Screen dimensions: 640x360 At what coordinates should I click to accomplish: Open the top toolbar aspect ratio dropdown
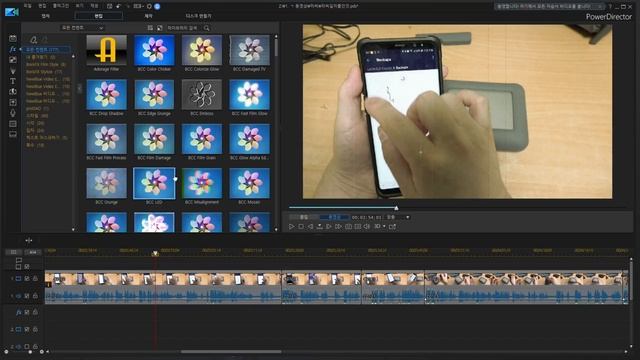pos(138,6)
